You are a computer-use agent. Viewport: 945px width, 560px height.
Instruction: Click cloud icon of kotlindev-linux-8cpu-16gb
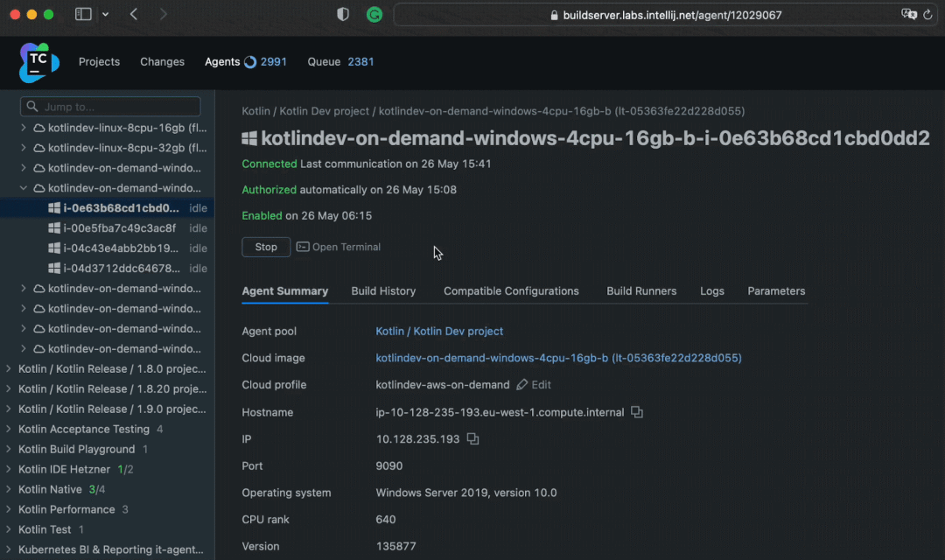point(39,128)
